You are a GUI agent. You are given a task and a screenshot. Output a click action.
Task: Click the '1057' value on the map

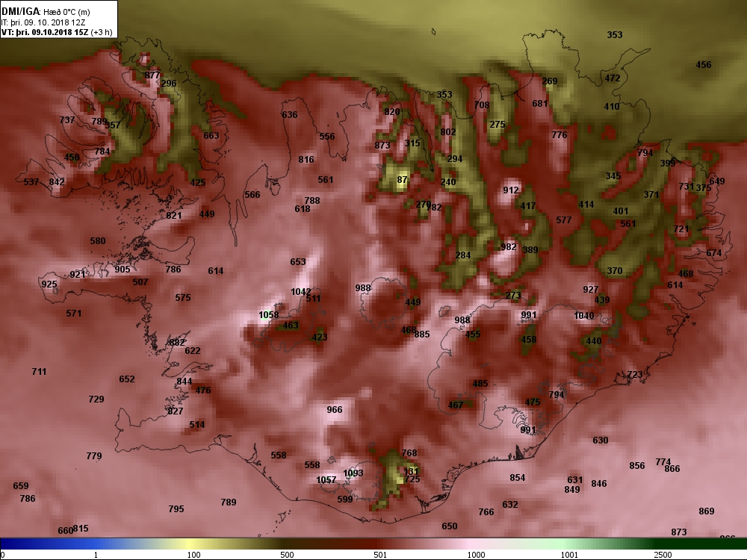[326, 480]
